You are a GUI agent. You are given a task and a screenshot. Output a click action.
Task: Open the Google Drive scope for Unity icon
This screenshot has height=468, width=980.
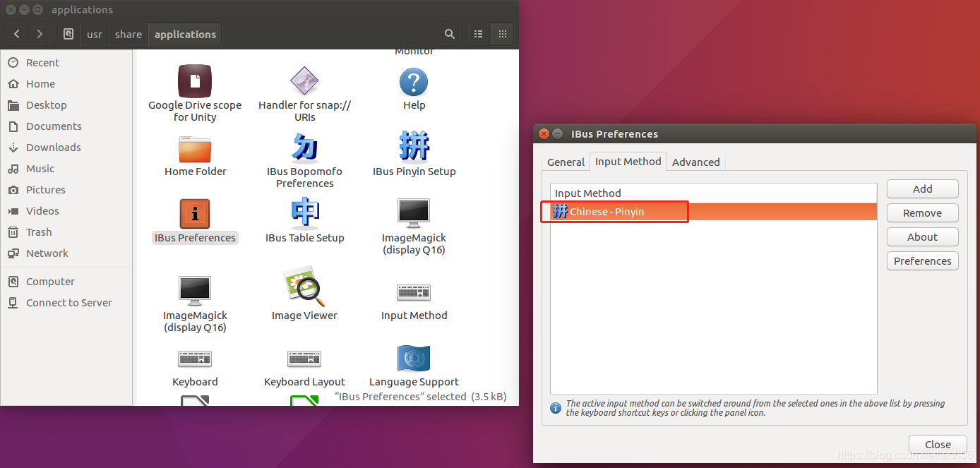click(x=195, y=81)
